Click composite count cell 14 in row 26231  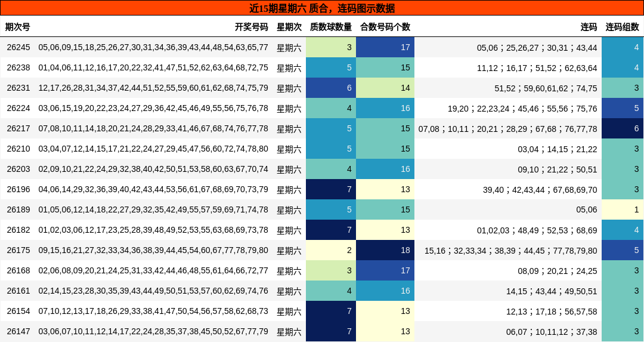point(385,88)
